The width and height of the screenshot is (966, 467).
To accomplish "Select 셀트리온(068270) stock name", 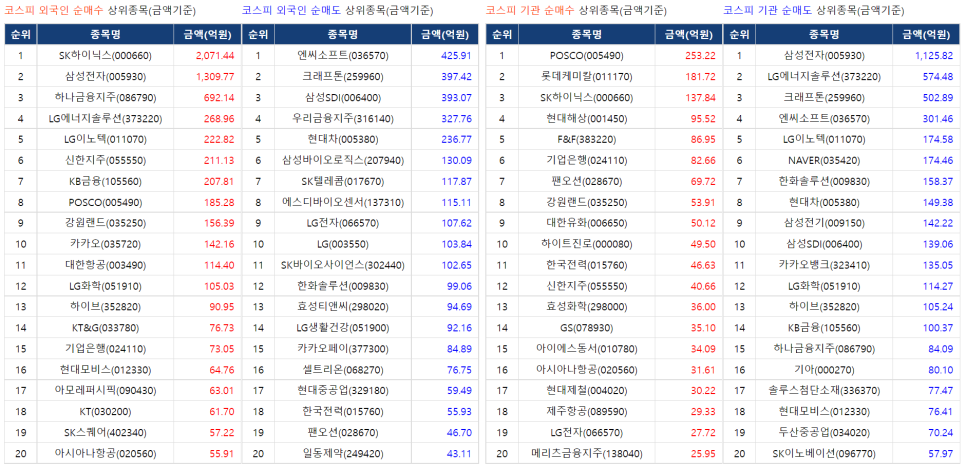I will pyautogui.click(x=343, y=370).
